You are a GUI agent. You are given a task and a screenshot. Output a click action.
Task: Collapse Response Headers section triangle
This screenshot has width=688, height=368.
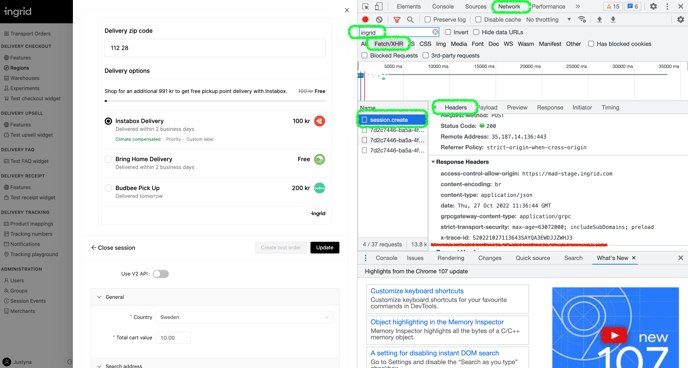(x=433, y=162)
